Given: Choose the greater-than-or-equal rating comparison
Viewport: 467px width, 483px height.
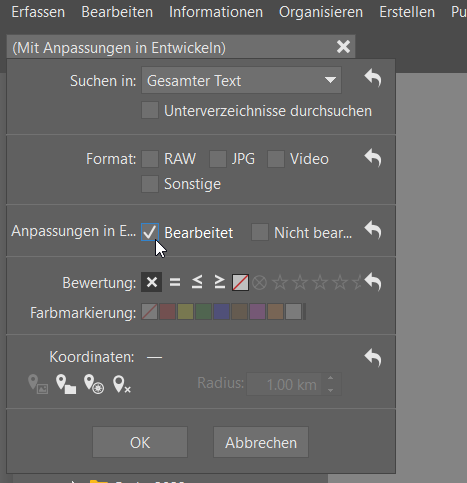Looking at the screenshot, I should tap(219, 282).
